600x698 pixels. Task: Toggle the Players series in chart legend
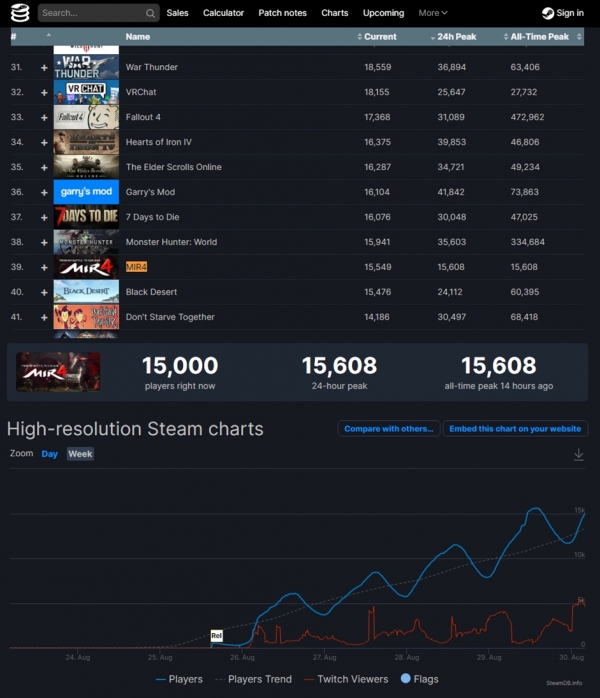point(179,679)
